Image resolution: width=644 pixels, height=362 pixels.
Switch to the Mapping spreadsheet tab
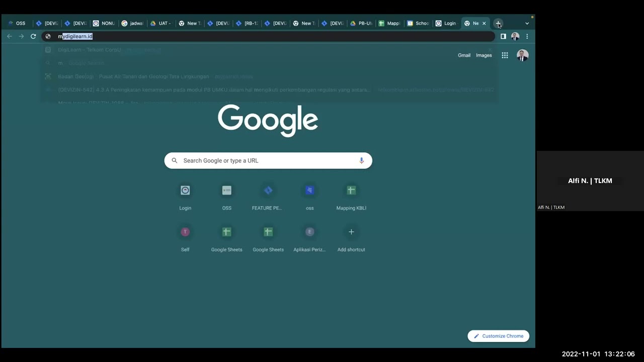[389, 24]
